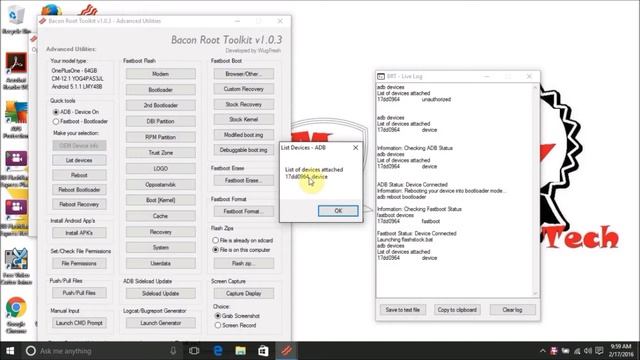Open the Google Chrome desktop icon
640x360 pixels.
tap(16, 314)
